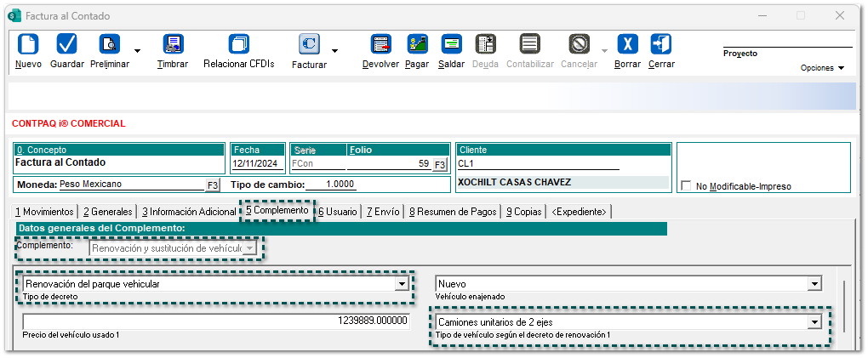Screen dimensions: 868x358
Task: Expand vehicle type Camiones unitarios dropdown
Action: (814, 322)
